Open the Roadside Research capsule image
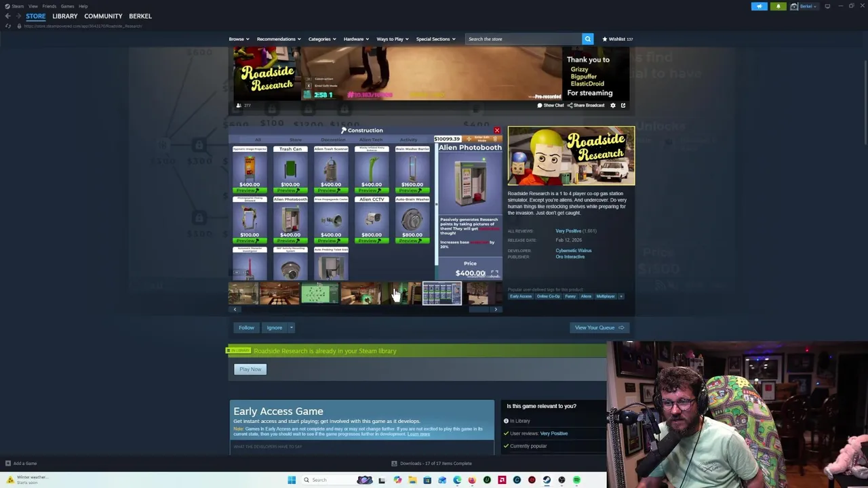 point(571,156)
